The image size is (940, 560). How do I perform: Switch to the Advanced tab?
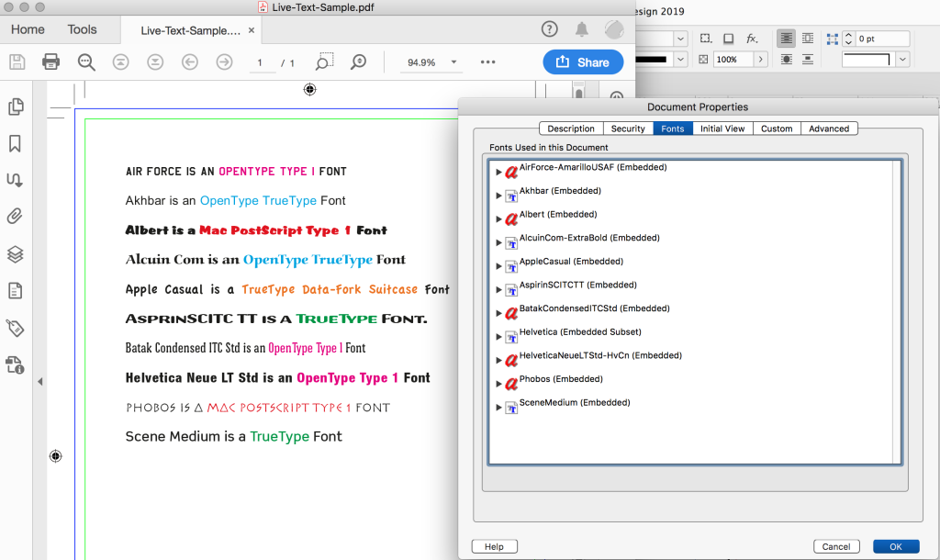coord(829,129)
